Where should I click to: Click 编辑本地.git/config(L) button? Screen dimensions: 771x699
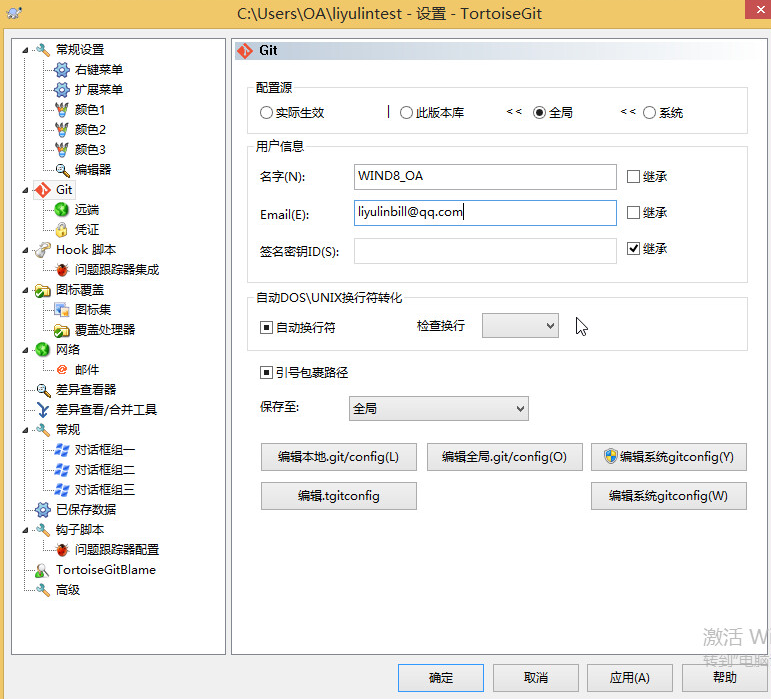pyautogui.click(x=339, y=457)
